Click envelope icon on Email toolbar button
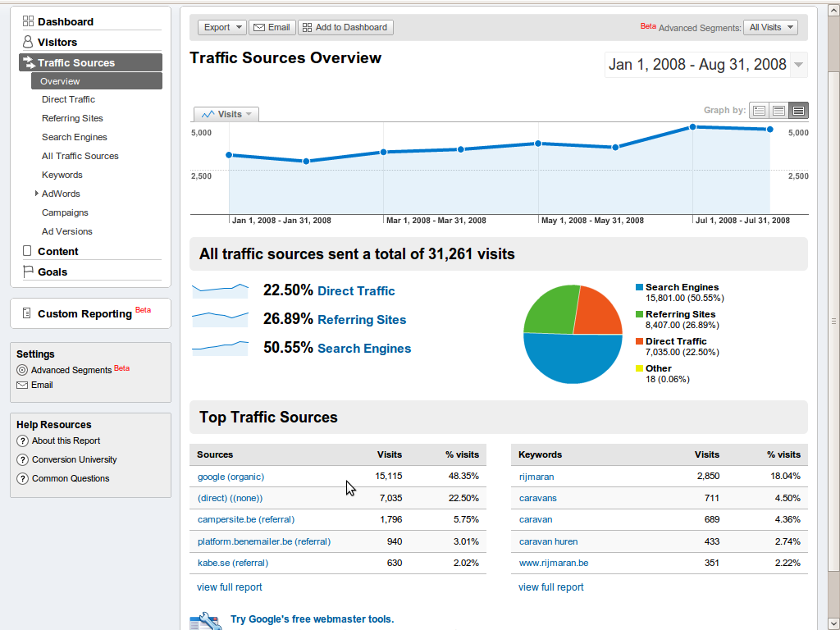Image resolution: width=840 pixels, height=630 pixels. point(259,27)
